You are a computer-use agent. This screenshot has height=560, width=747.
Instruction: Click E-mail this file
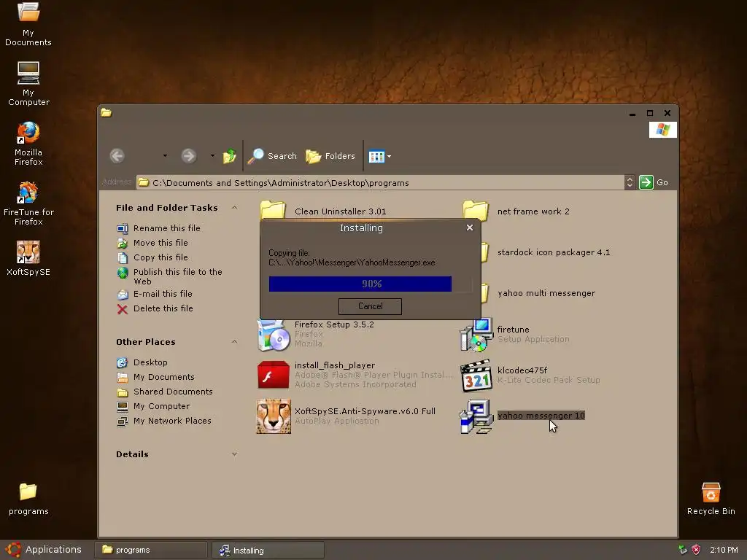155,294
